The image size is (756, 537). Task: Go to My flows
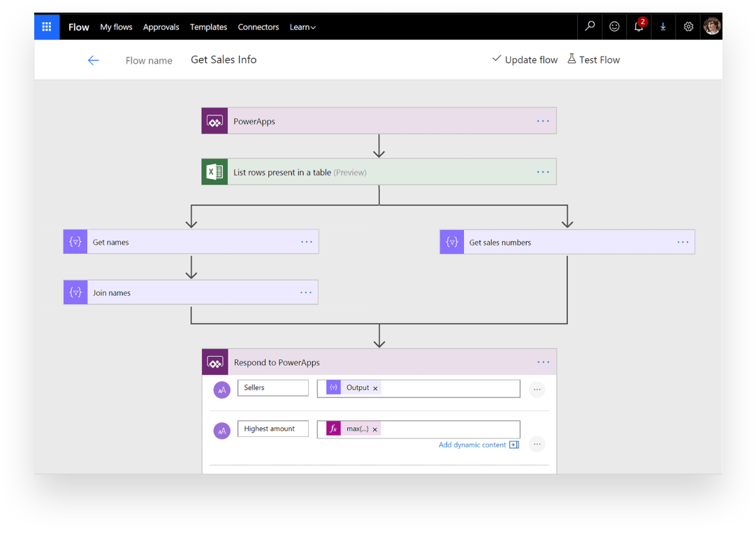pos(116,27)
